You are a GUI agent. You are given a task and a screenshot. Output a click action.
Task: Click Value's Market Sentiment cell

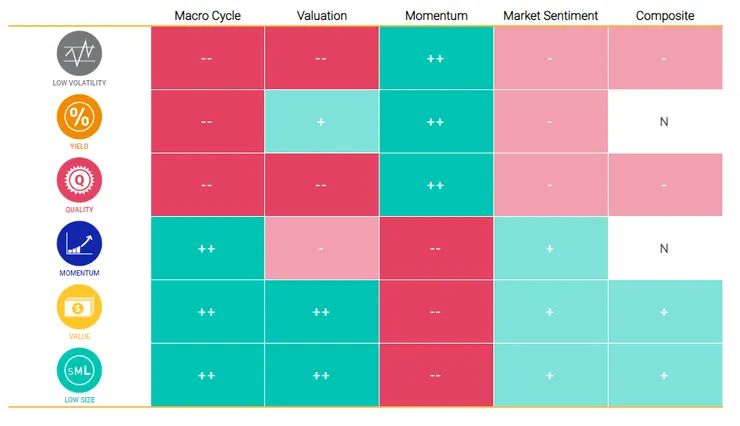click(x=550, y=312)
